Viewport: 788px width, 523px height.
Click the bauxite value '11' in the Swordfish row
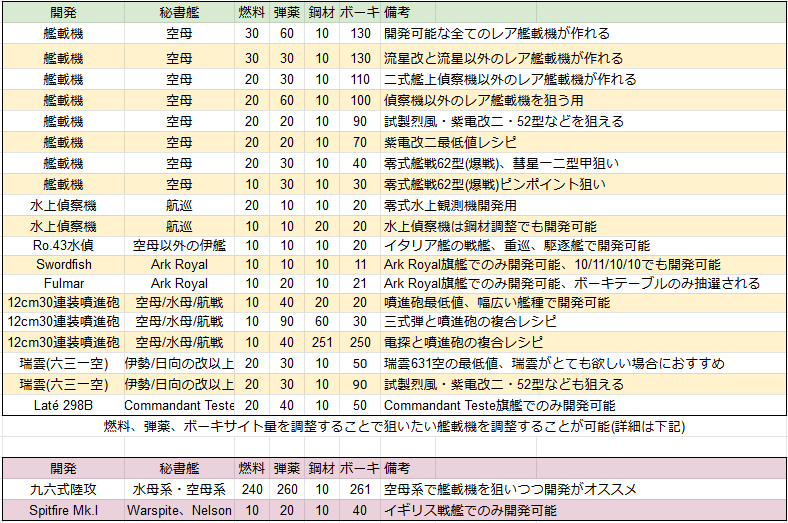pyautogui.click(x=360, y=265)
